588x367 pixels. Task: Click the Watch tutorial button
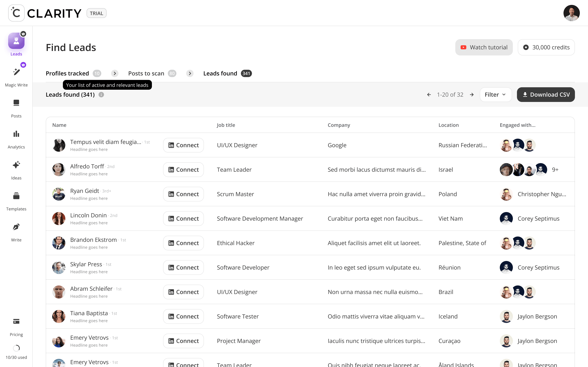484,47
